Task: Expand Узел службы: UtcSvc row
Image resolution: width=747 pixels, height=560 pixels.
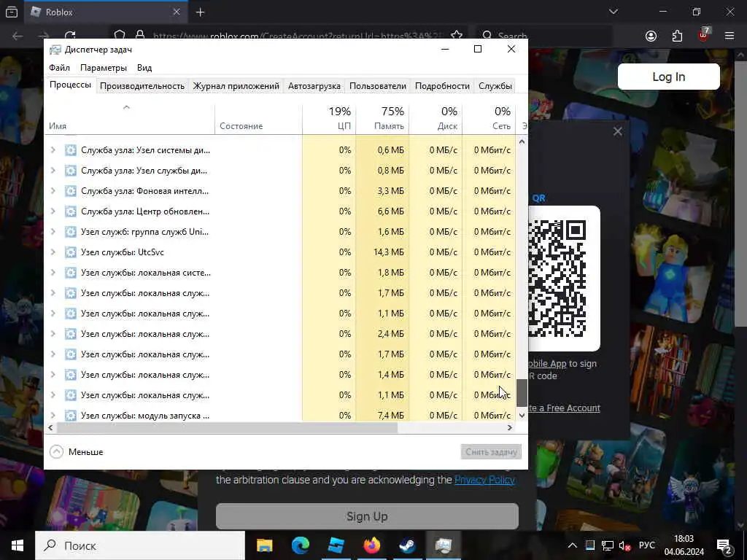Action: 53,252
